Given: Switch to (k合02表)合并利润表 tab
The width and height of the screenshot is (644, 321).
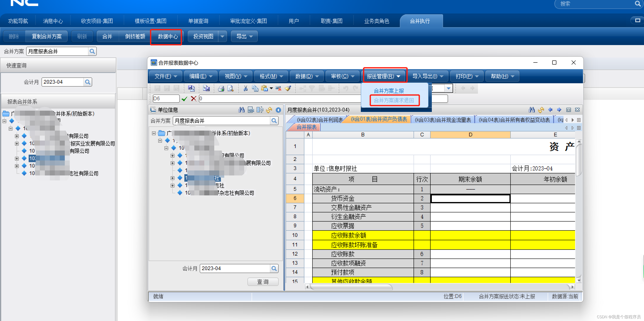Looking at the screenshot, I should pyautogui.click(x=320, y=120).
